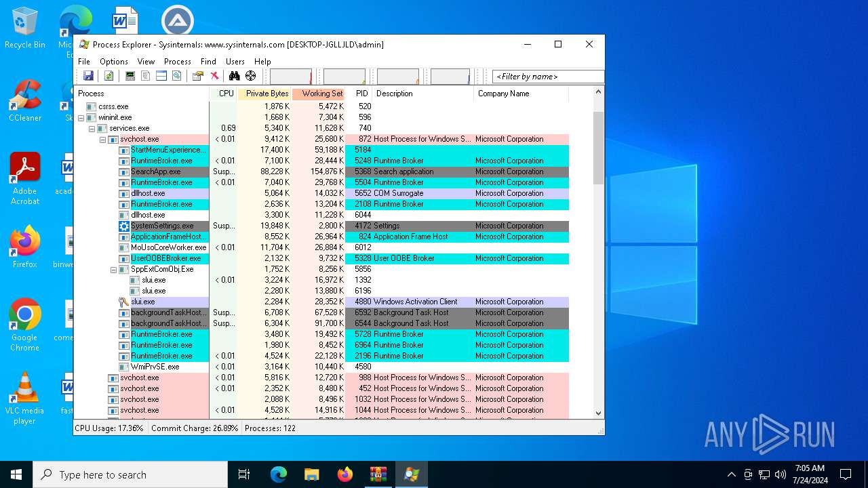Click the red X Kill Process icon

(214, 76)
